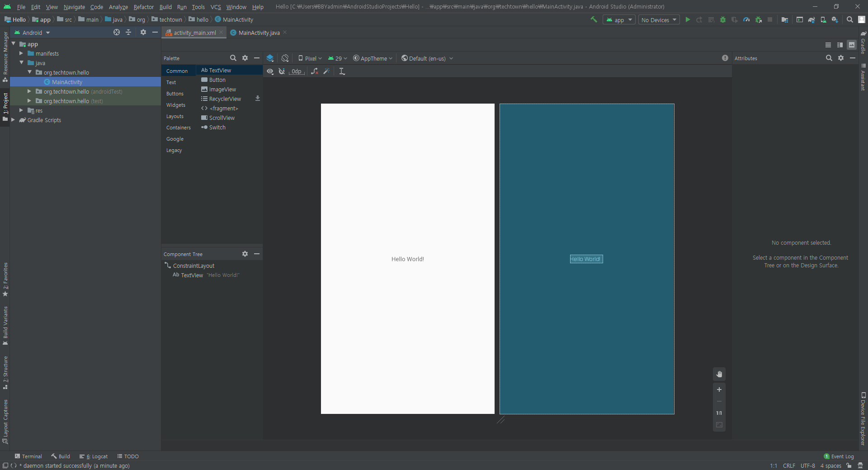Open the SDK Manager icon

coord(835,19)
